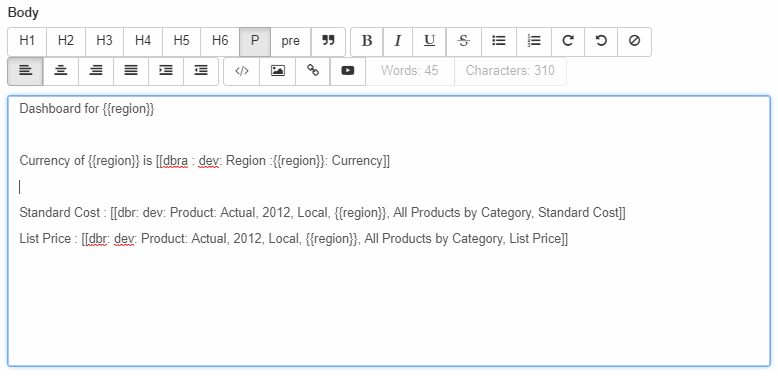Image resolution: width=778 pixels, height=376 pixels.
Task: Click the Body label
Action: [x=23, y=13]
